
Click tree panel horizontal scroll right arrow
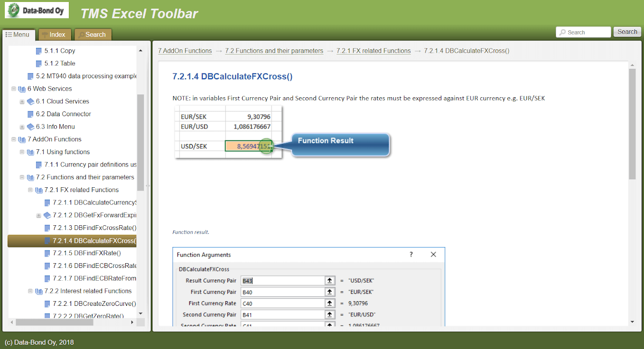pyautogui.click(x=132, y=322)
